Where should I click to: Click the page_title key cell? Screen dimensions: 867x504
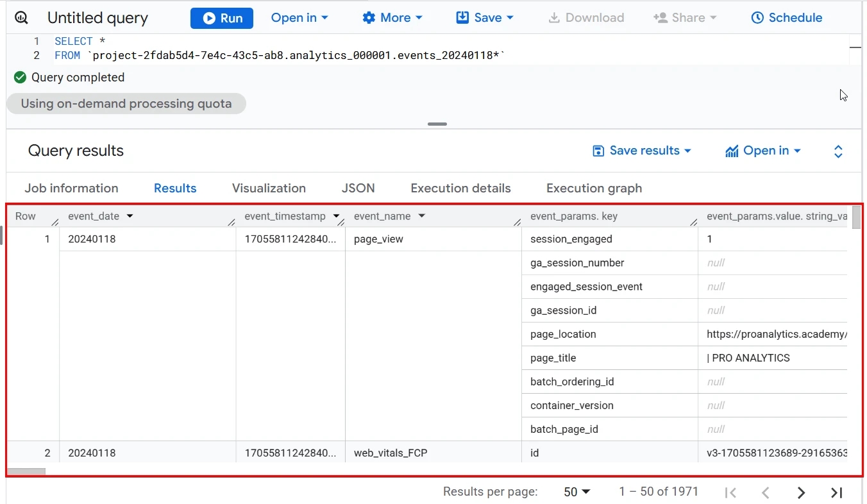point(610,358)
